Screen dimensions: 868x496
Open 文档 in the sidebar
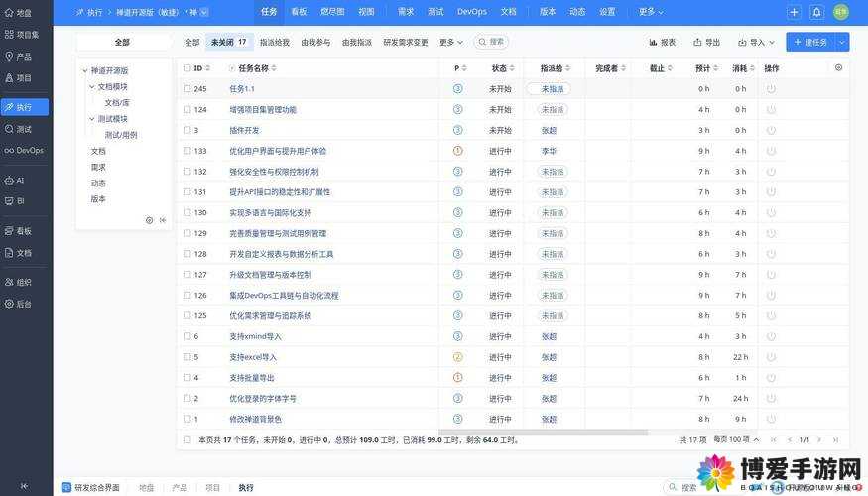click(18, 253)
